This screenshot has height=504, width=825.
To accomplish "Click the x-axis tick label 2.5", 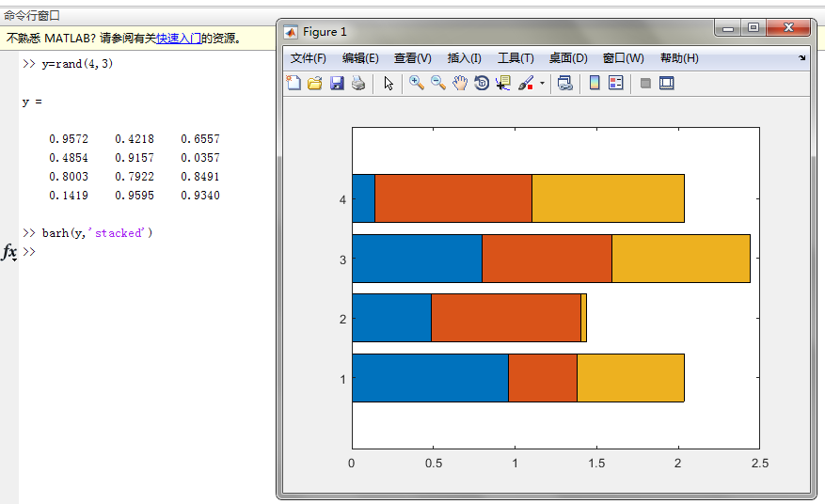I will click(760, 463).
